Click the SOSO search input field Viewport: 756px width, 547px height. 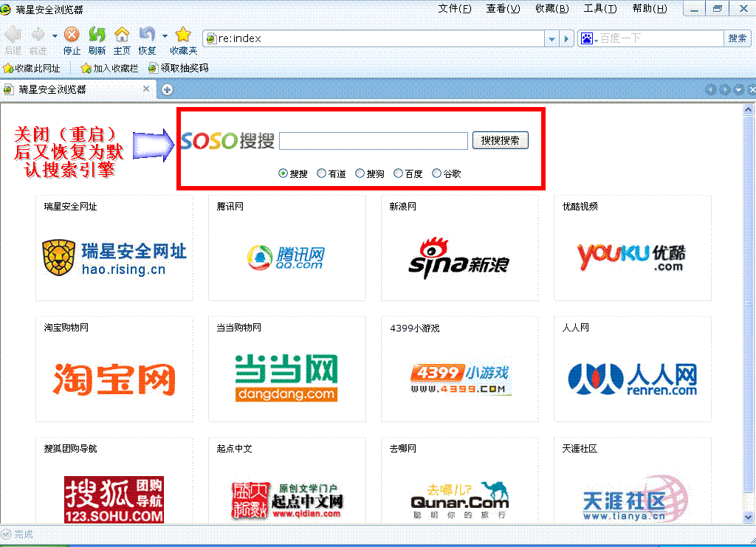[x=374, y=141]
